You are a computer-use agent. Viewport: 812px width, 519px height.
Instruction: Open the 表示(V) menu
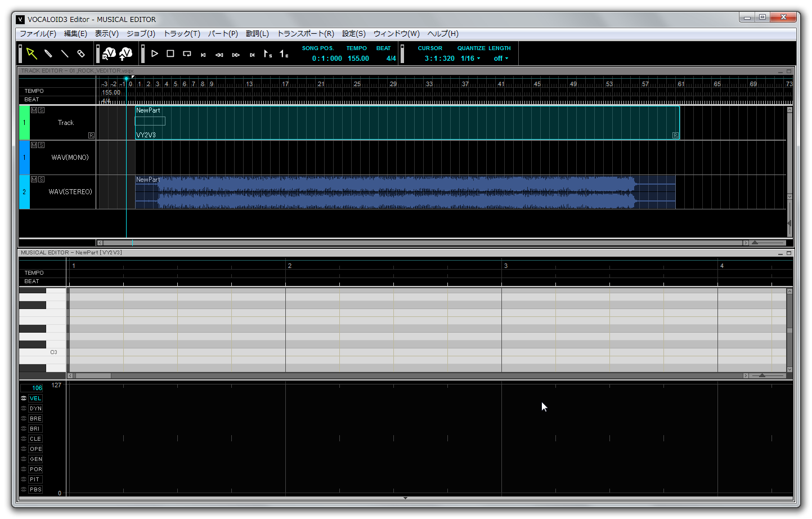coord(106,34)
